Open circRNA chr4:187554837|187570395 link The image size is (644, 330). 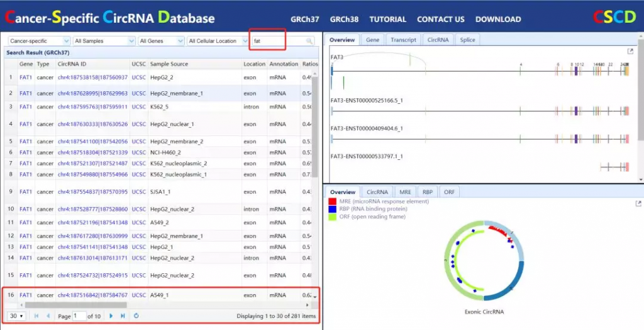click(93, 191)
